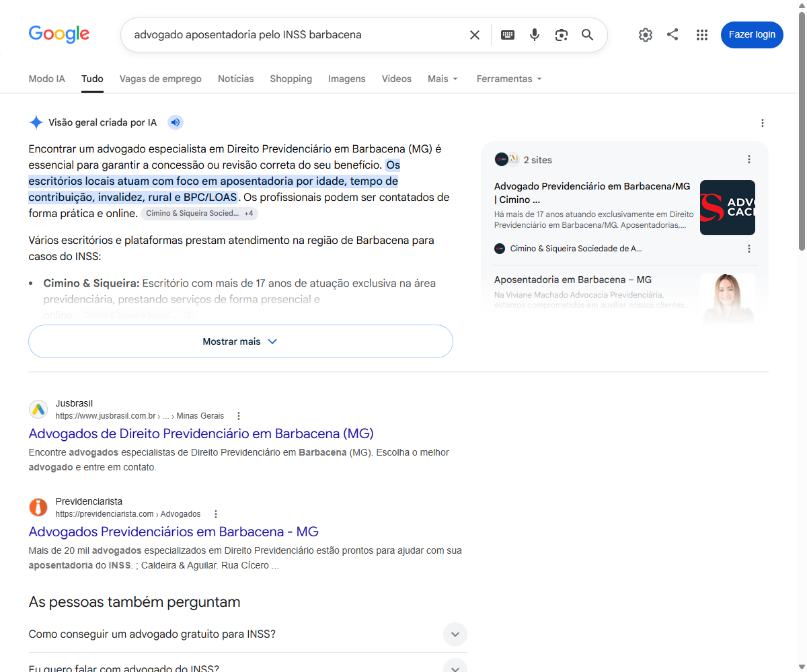Click the '2 sites' label

point(538,160)
